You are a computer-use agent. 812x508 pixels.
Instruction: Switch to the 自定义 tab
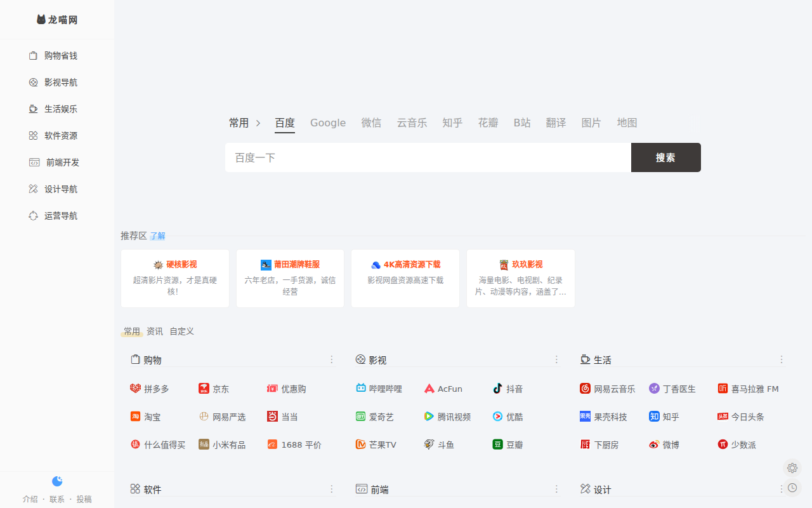tap(182, 331)
